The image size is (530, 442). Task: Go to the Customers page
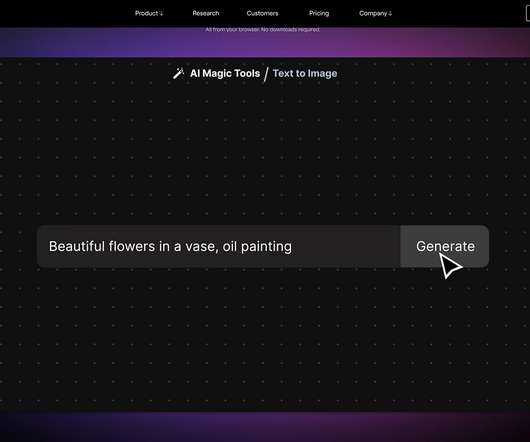click(262, 13)
